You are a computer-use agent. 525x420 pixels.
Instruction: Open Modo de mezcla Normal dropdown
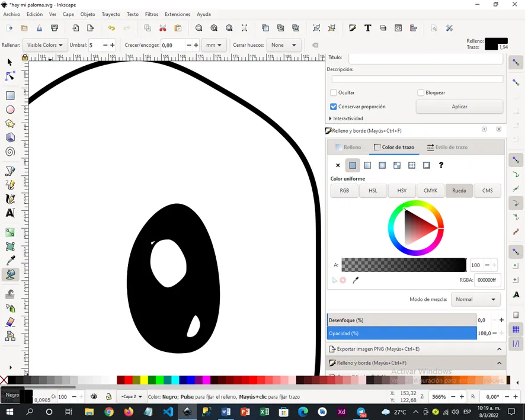tap(475, 299)
